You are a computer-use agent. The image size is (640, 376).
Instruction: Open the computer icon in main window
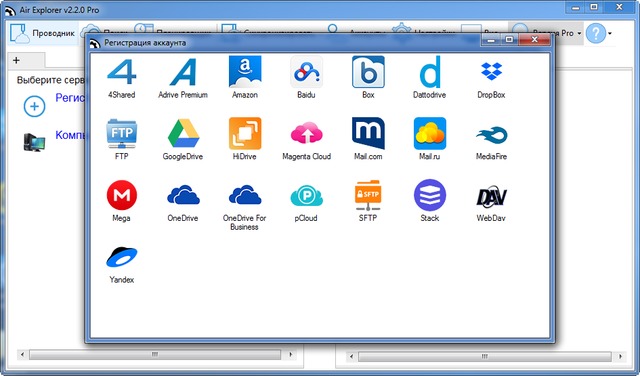pyautogui.click(x=34, y=143)
